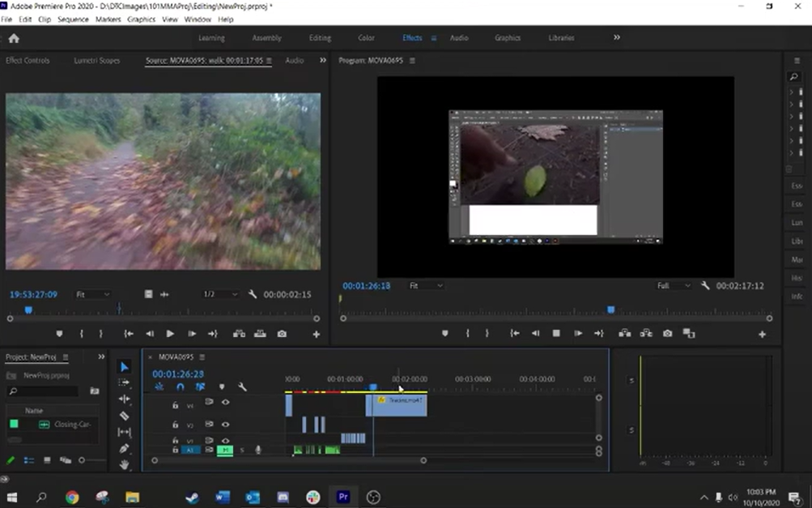
Task: Expand the workspace overflow chevron menu
Action: click(x=617, y=37)
